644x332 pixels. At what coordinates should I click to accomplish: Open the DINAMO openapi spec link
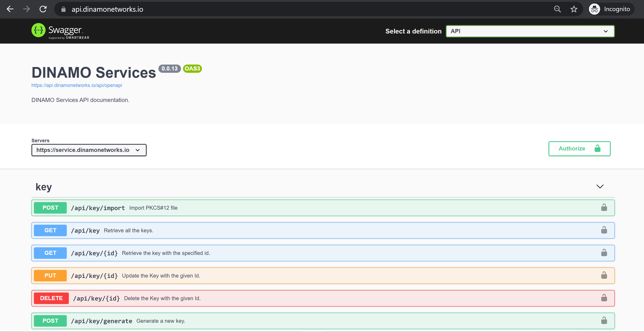(77, 85)
